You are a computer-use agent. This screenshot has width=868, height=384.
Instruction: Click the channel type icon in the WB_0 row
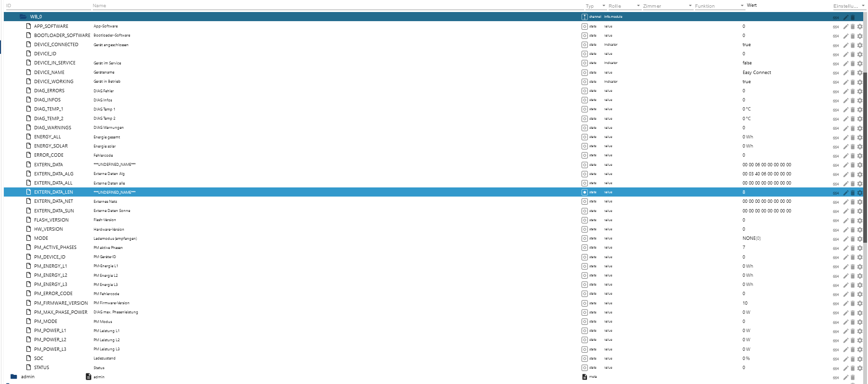pos(585,17)
